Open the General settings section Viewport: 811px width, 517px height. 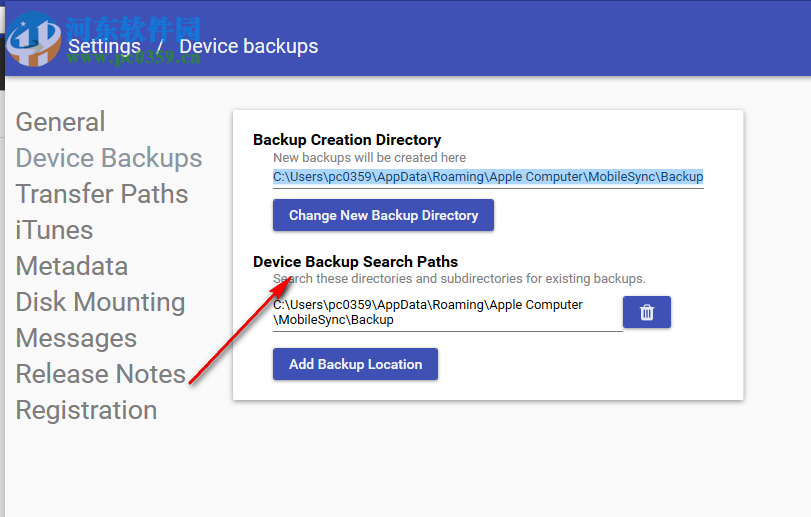tap(60, 122)
